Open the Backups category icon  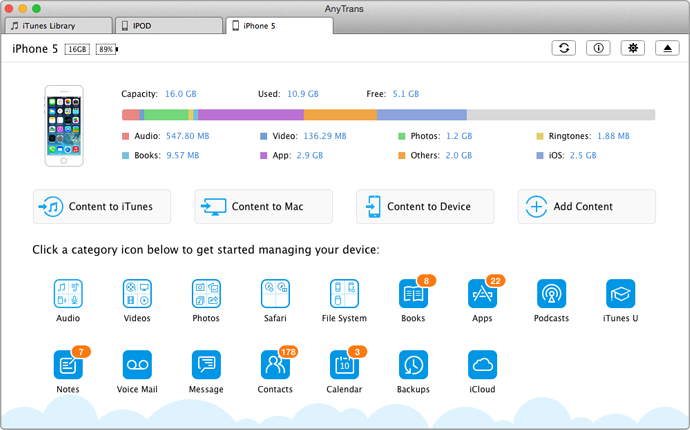(x=414, y=365)
